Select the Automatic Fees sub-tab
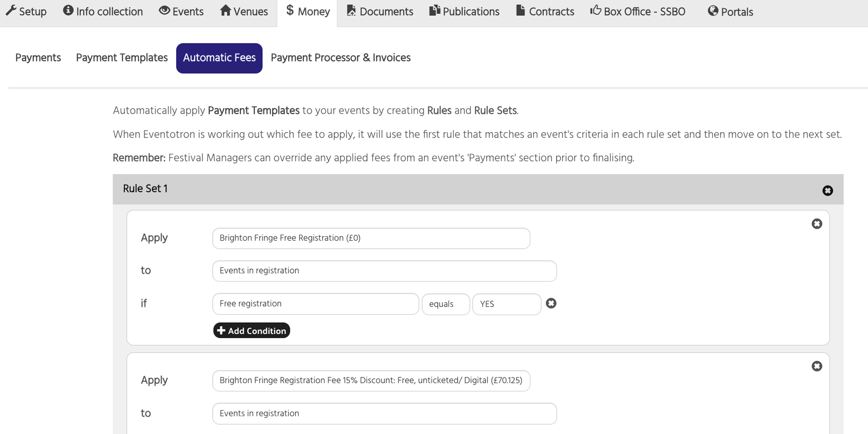The image size is (868, 434). [x=219, y=58]
